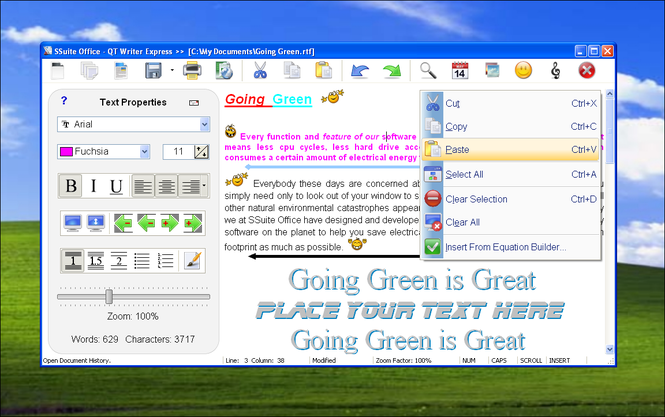Open a document file from toolbar
The width and height of the screenshot is (665, 417).
121,70
